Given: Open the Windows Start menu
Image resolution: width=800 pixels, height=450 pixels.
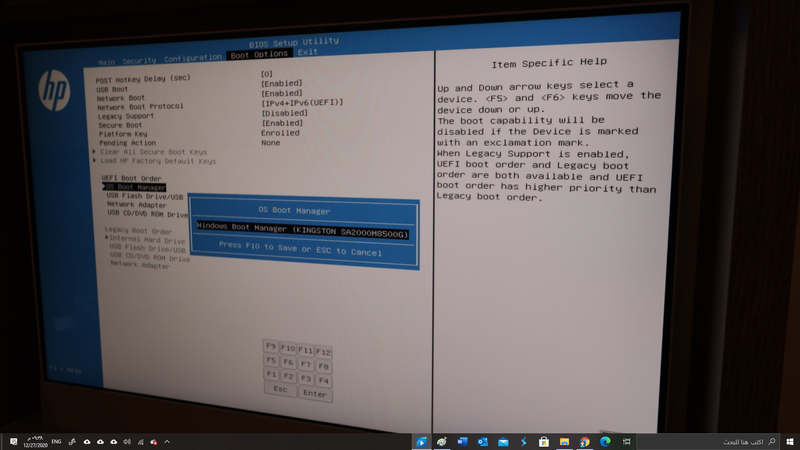Looking at the screenshot, I should click(790, 442).
